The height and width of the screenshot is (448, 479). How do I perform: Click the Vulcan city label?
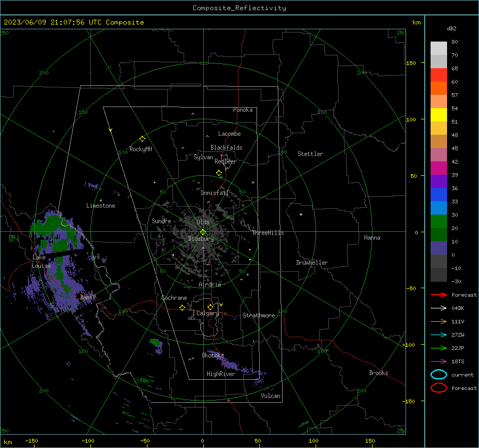pyautogui.click(x=270, y=396)
